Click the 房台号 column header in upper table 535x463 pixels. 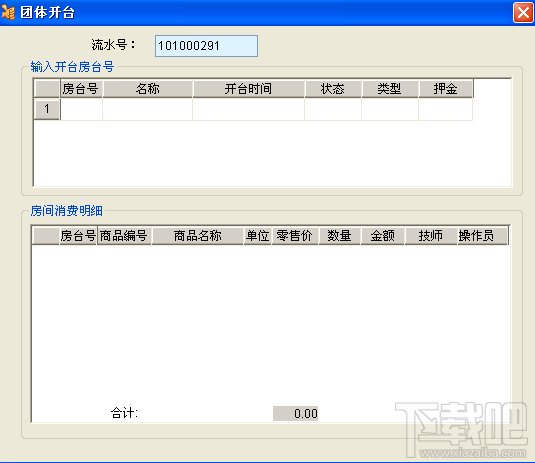click(x=81, y=89)
